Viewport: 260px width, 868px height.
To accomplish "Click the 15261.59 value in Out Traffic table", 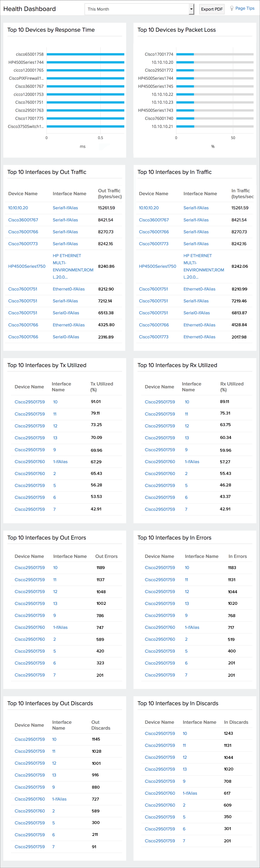I will (x=106, y=208).
